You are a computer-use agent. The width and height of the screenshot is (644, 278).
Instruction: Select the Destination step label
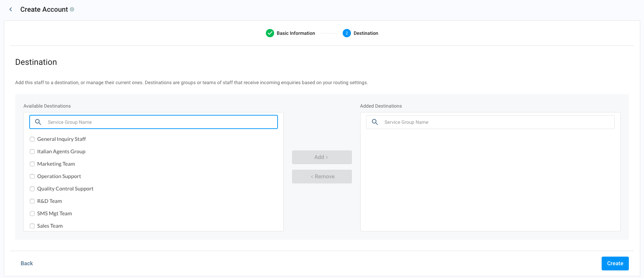coord(366,33)
